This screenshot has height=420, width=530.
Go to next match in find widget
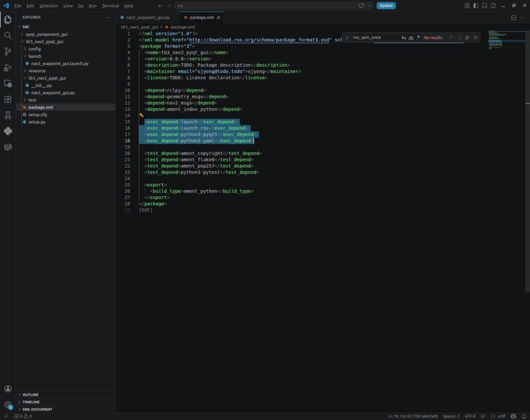[x=459, y=38]
